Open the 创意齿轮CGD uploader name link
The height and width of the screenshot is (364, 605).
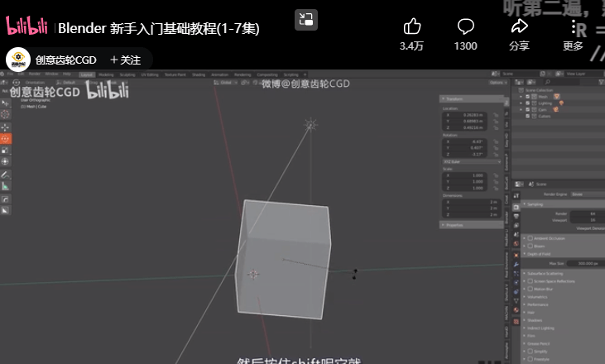(66, 60)
